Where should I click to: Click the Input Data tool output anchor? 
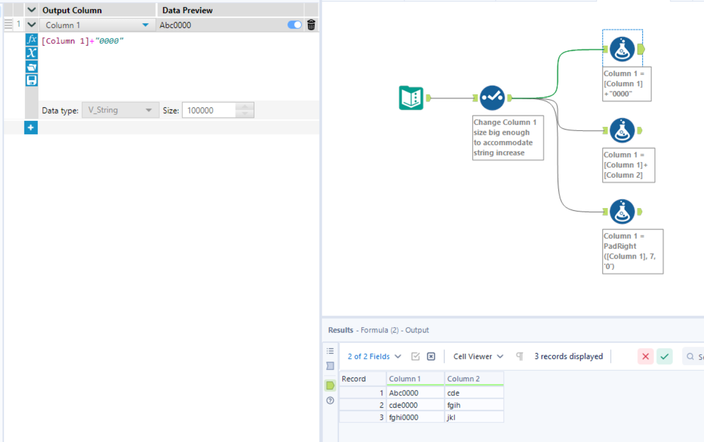(x=428, y=97)
